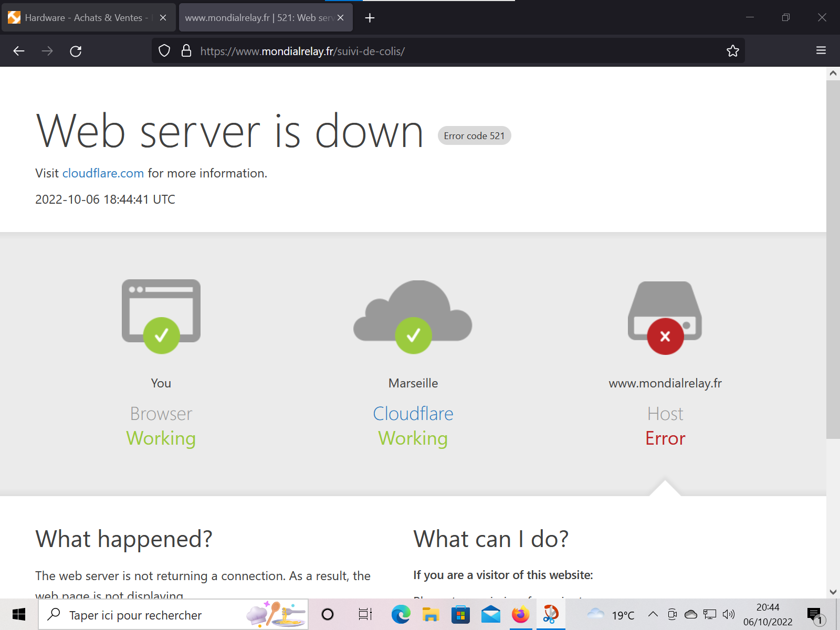Follow the cloudflare.com link
This screenshot has height=630, width=840.
click(103, 173)
